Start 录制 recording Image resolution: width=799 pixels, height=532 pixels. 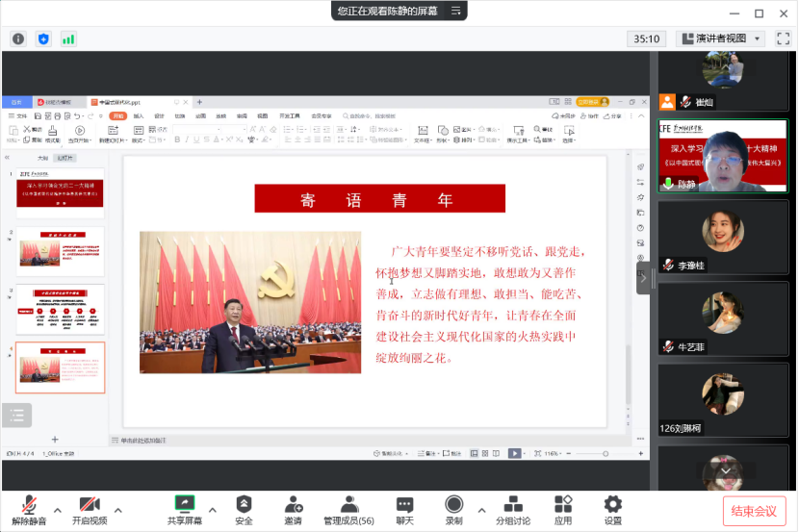coord(453,505)
